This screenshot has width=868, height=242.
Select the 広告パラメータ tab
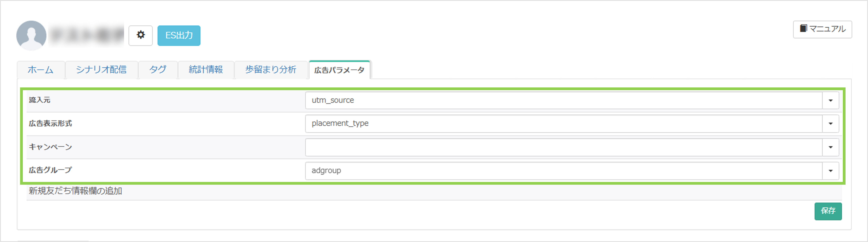pos(339,70)
